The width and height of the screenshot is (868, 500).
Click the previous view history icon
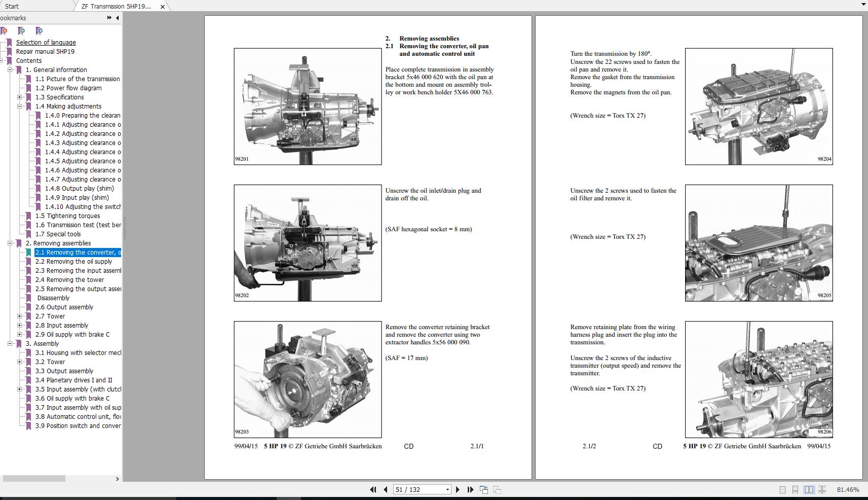click(483, 489)
